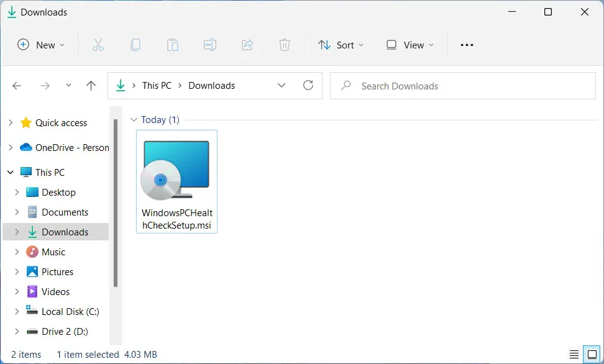The width and height of the screenshot is (604, 364).
Task: Go up one folder level arrow
Action: [91, 86]
